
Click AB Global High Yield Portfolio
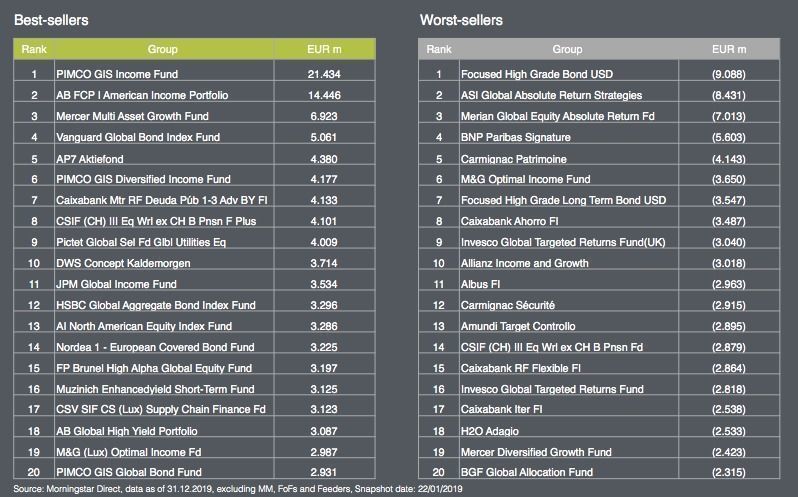pos(127,431)
